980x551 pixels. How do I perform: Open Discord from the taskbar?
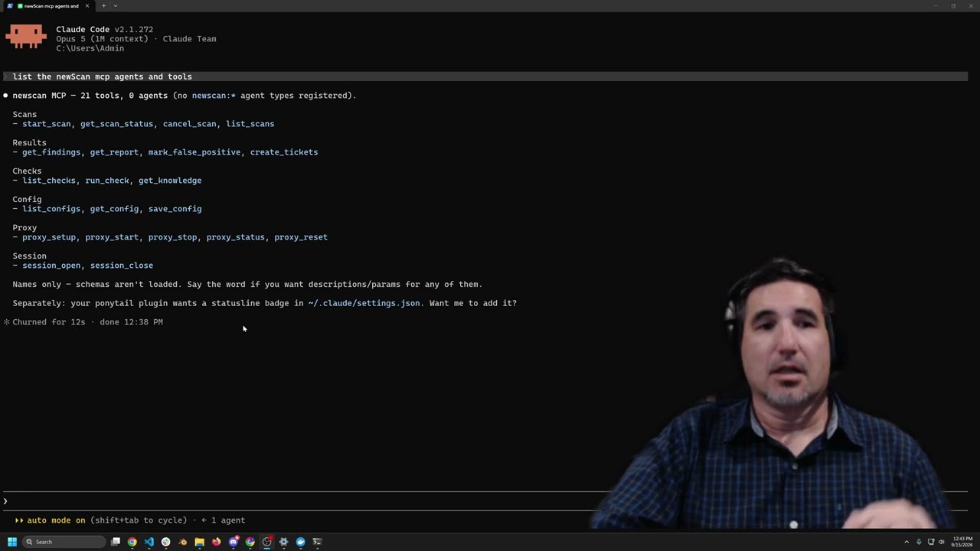[x=234, y=542]
